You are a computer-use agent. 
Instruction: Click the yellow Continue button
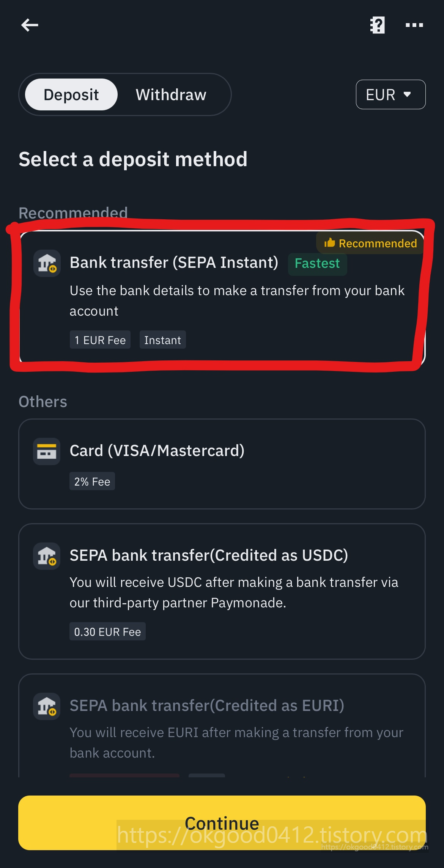pyautogui.click(x=222, y=823)
